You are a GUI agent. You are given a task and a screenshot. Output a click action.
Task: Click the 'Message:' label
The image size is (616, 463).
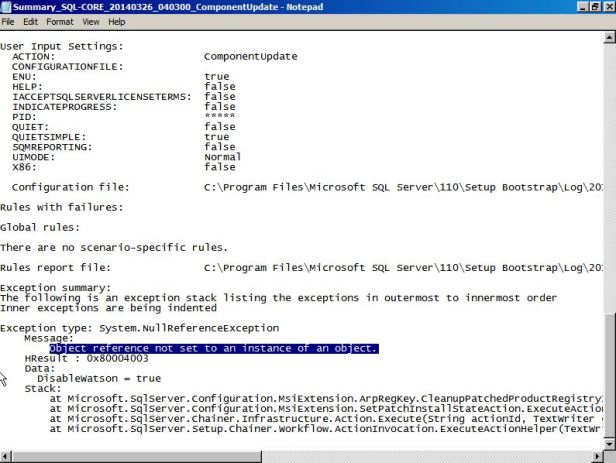click(49, 338)
